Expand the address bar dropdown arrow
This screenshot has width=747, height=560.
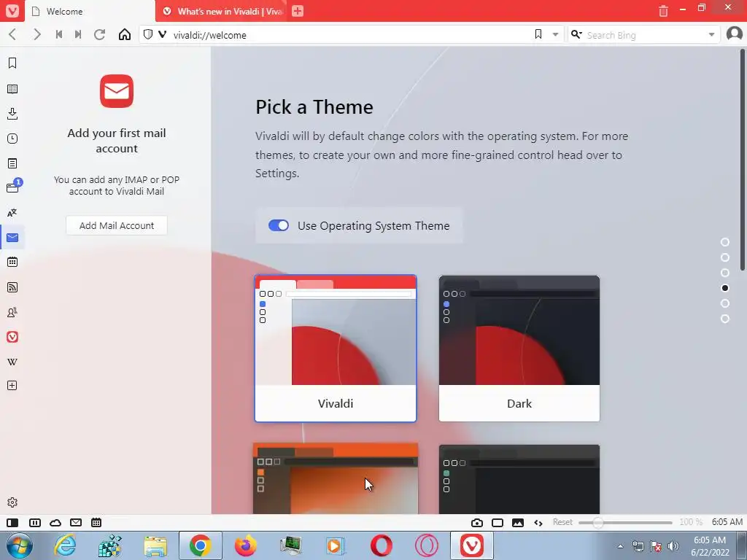click(555, 35)
